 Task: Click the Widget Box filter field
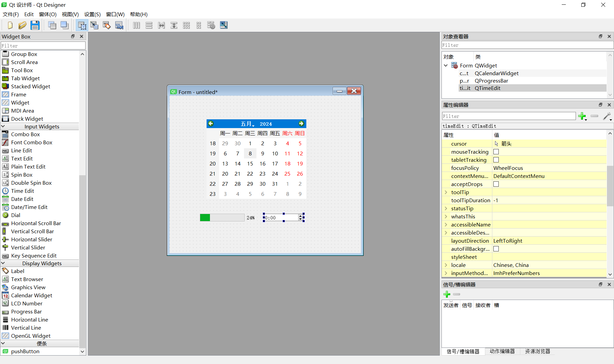[43, 45]
